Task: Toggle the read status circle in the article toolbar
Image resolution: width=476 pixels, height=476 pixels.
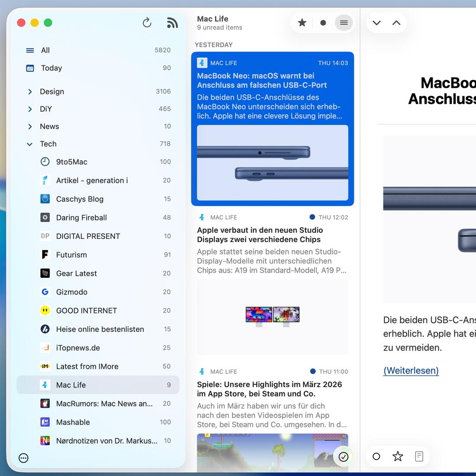Action: [376, 456]
